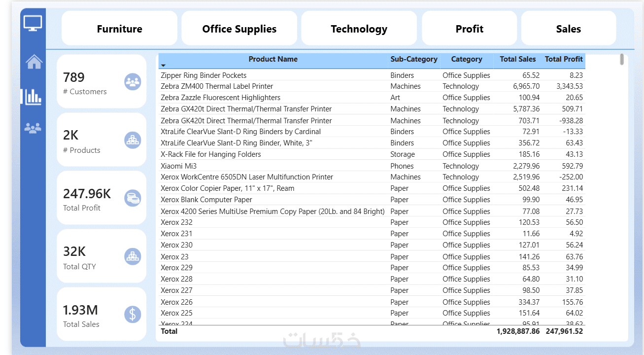Select the Xerox 231 product name
644x355 pixels.
click(x=176, y=234)
